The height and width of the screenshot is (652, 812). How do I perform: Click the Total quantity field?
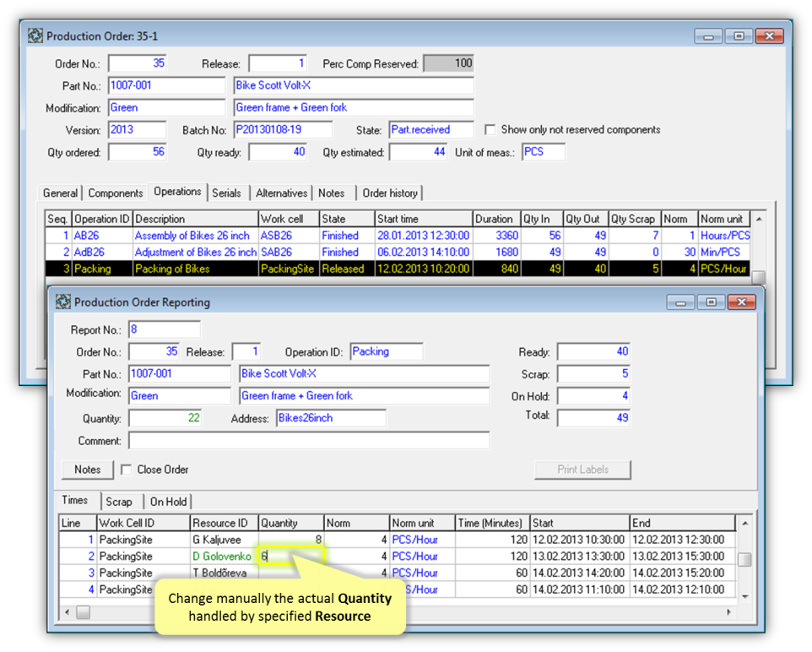(x=594, y=418)
